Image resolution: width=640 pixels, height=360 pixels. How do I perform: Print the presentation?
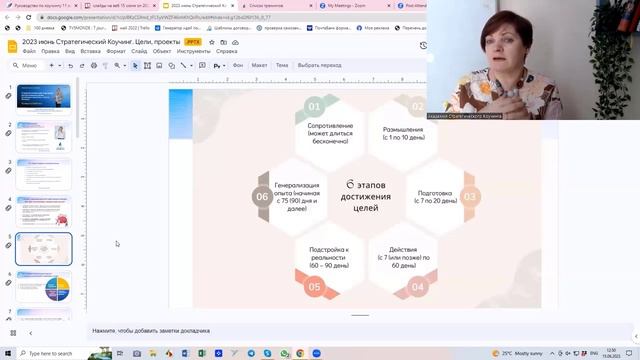coord(94,65)
